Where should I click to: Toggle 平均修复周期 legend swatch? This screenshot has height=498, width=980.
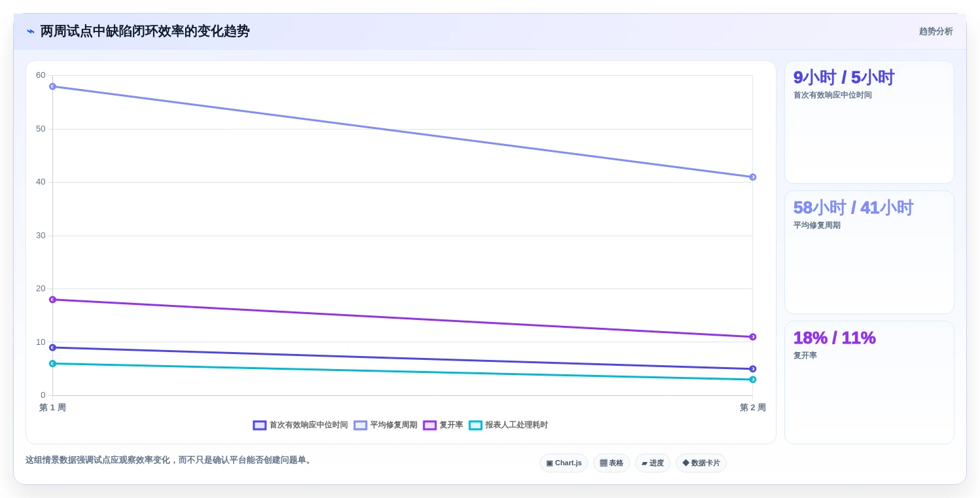360,425
